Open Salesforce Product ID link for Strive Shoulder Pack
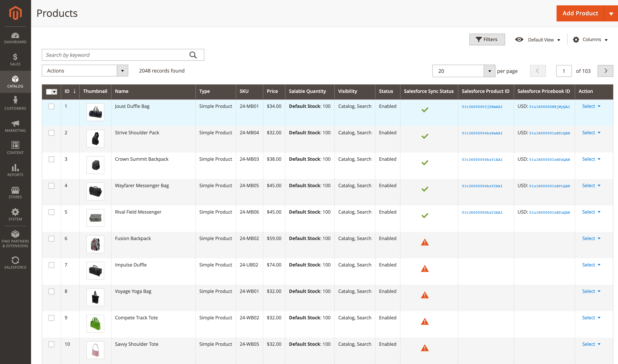 pos(482,133)
